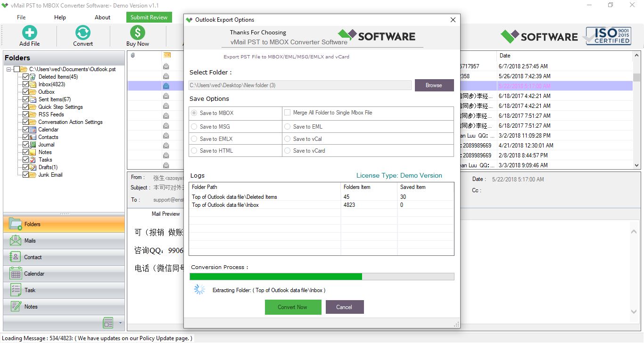Click the Conversion Process progress bar

pyautogui.click(x=322, y=277)
